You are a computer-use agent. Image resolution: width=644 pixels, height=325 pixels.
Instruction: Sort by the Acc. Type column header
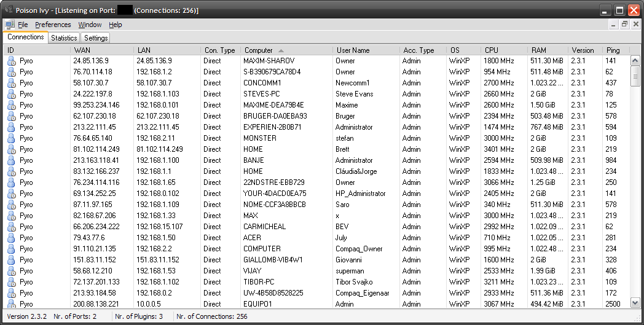coord(423,50)
